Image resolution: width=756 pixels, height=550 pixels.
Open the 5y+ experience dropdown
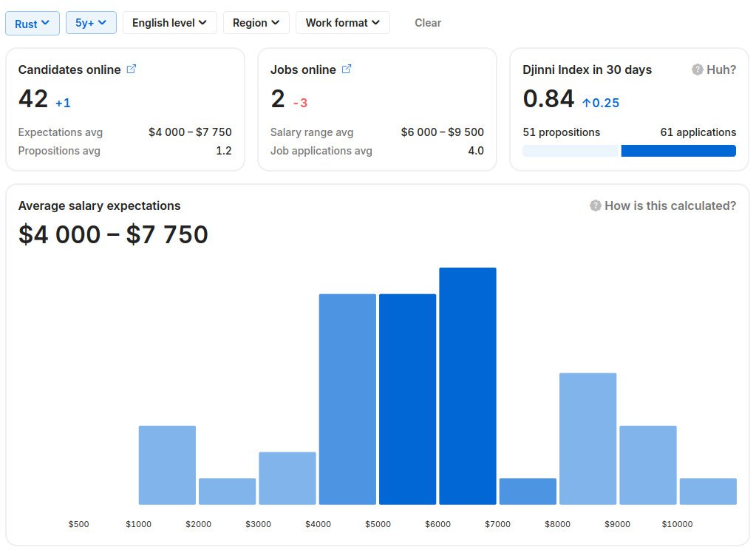pos(91,23)
